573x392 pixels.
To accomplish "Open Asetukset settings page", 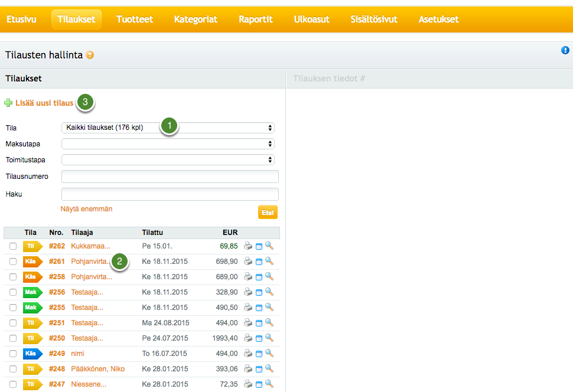I will tap(438, 19).
